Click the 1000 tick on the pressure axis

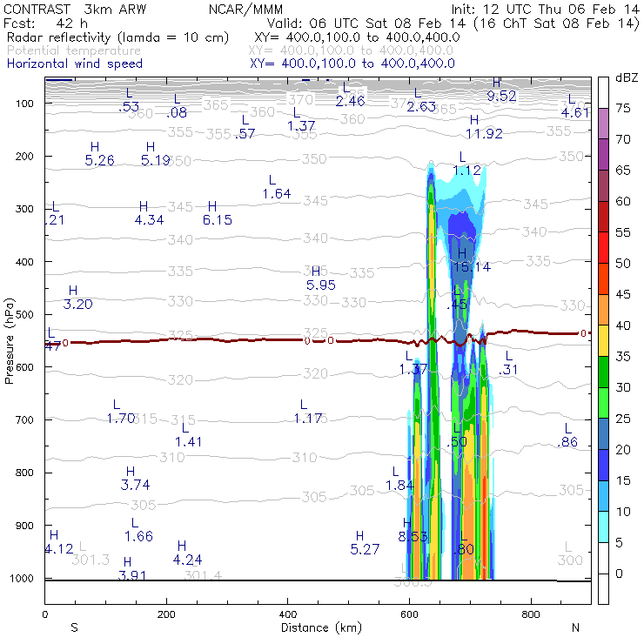tap(25, 579)
